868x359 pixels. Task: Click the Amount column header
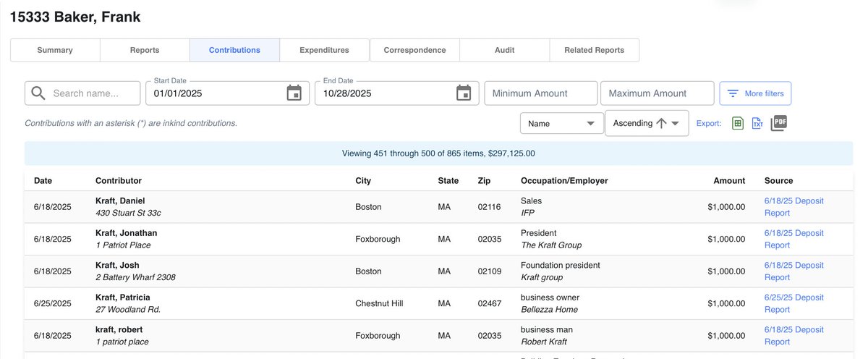tap(728, 180)
